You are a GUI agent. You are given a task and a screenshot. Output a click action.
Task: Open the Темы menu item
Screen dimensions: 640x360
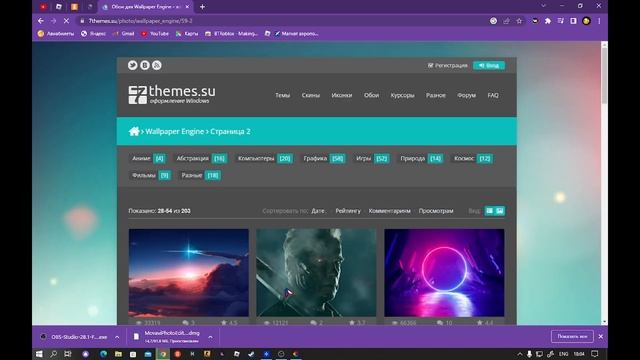282,95
